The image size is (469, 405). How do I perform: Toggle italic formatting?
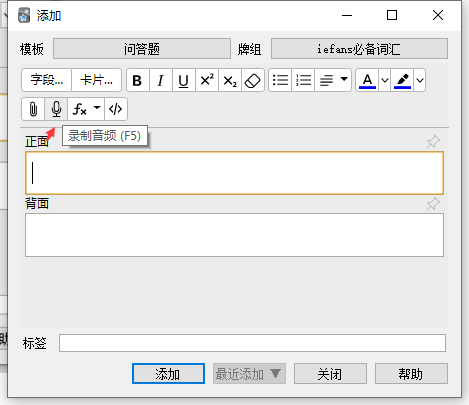click(161, 80)
